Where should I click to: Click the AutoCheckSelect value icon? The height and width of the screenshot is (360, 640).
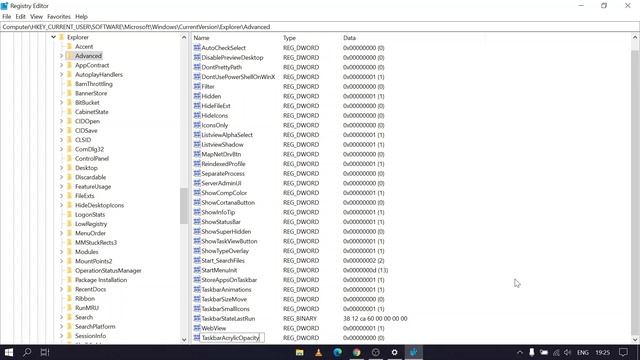tap(197, 48)
